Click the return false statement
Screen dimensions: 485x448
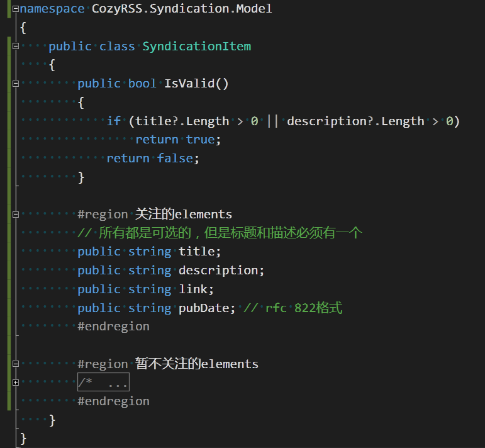click(x=153, y=159)
